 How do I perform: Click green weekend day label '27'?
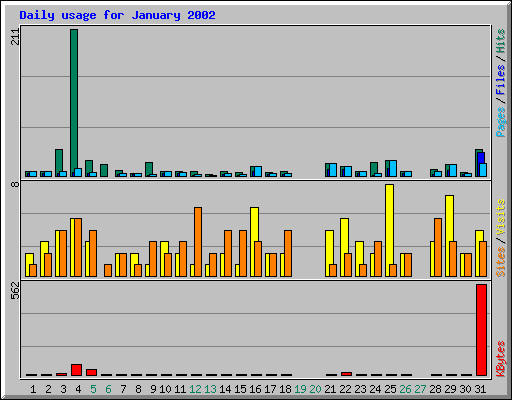click(x=420, y=389)
